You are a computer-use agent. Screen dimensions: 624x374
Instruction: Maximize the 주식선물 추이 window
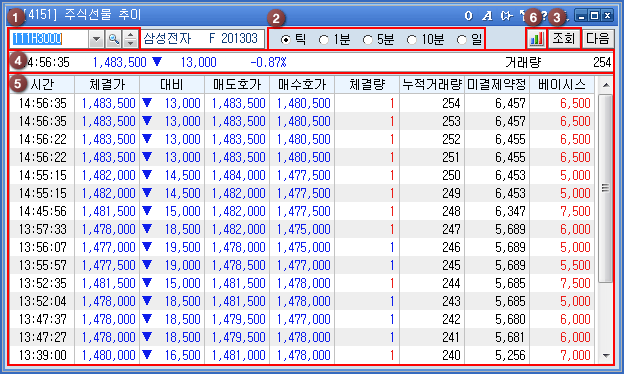click(x=594, y=16)
